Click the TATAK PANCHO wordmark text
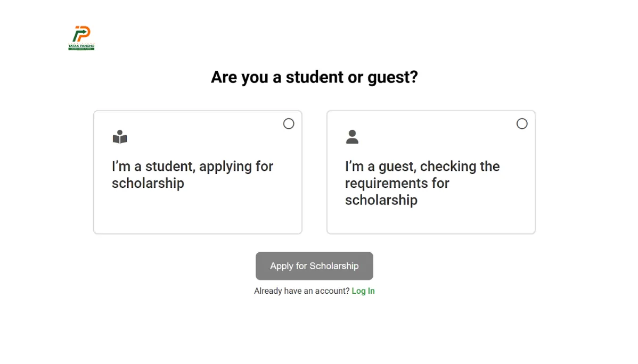 click(x=81, y=46)
